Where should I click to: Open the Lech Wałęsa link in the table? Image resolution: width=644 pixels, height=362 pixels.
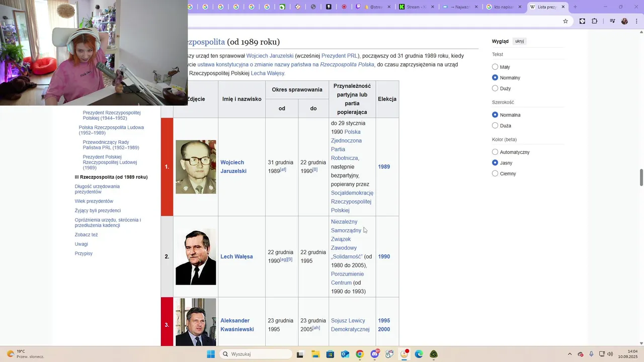coord(236,256)
